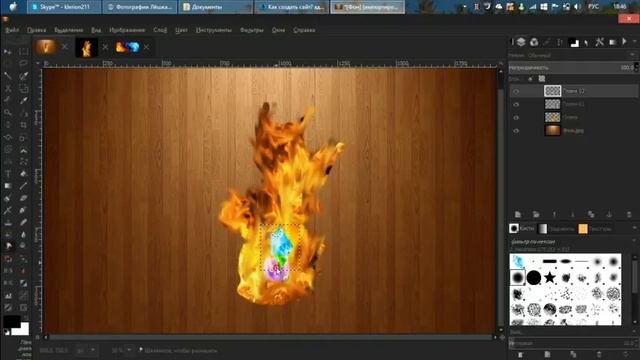
Task: Open the Фильтры menu
Action: 251,30
